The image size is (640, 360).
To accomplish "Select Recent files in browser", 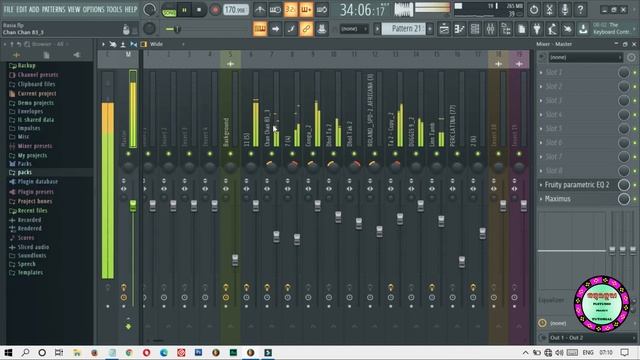I will [x=32, y=211].
